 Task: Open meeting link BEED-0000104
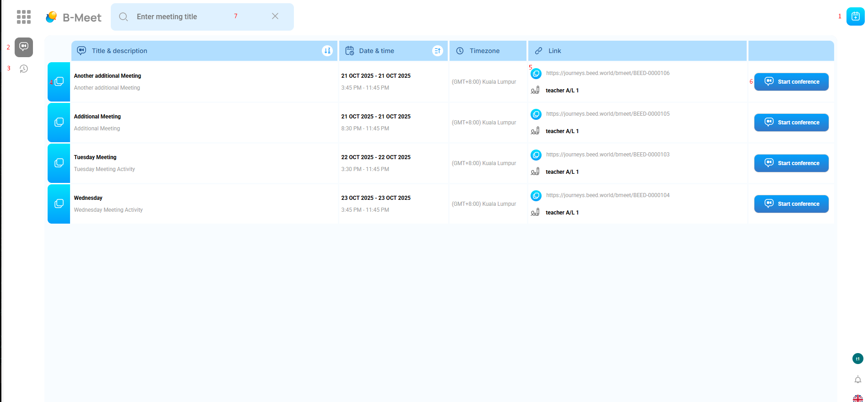click(608, 195)
